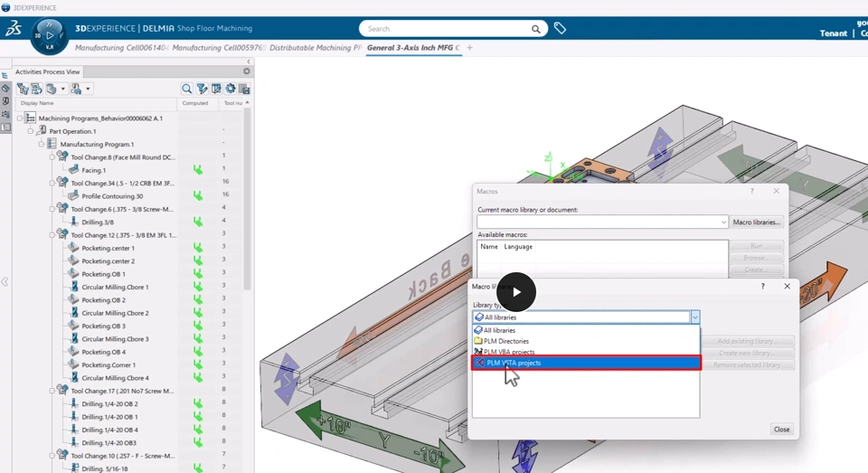Click the second reorder toolbar icon in Activities panel
Viewport: 868px width, 473px height.
pyautogui.click(x=36, y=89)
